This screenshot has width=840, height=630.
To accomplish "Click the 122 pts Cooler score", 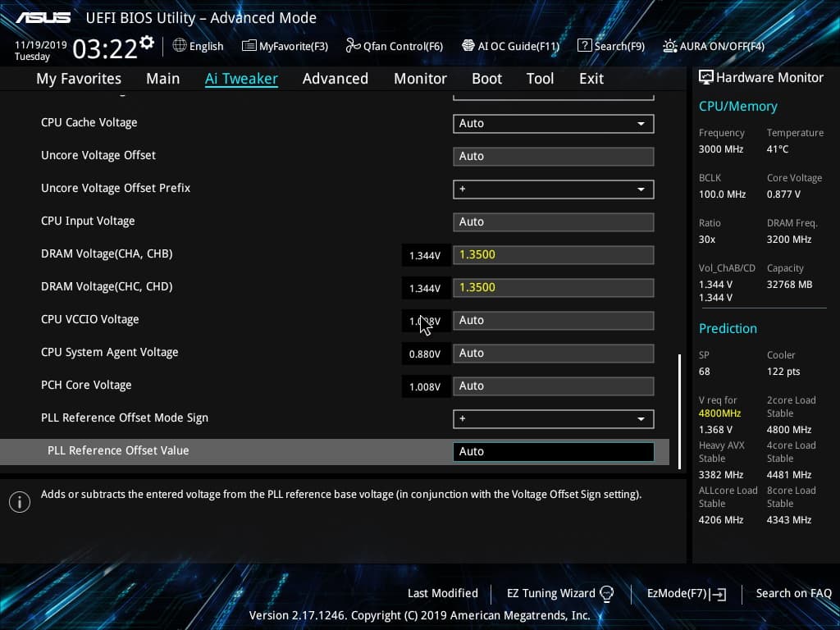I will (x=783, y=372).
